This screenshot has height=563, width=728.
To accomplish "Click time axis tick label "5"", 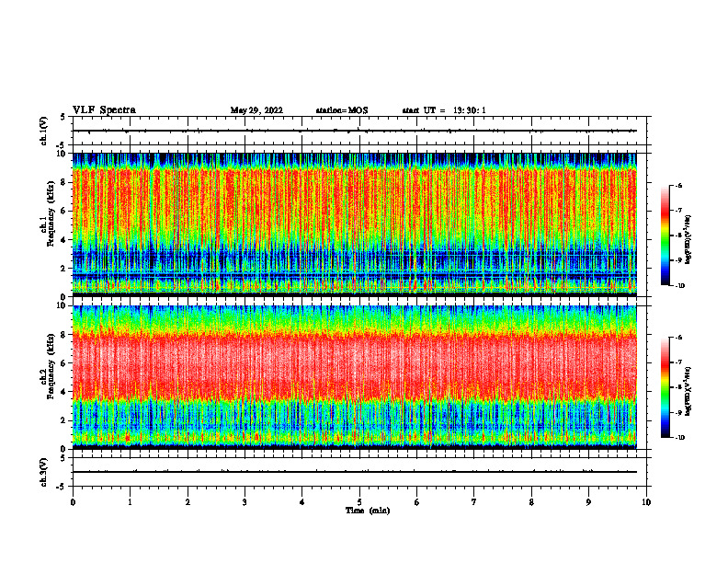I will click(359, 502).
